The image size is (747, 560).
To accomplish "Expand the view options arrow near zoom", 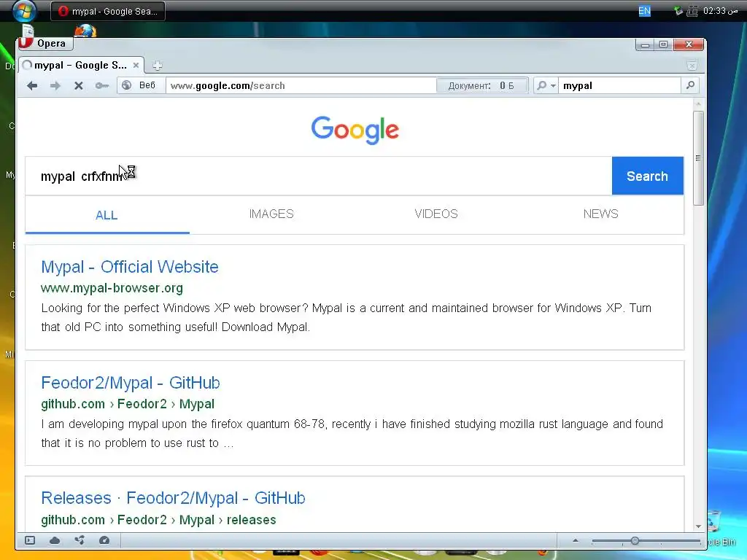I will pos(576,540).
